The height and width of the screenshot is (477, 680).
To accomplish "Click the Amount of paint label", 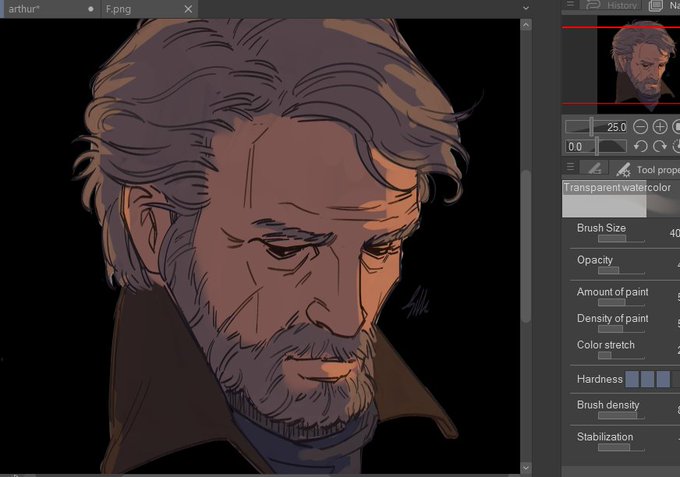I will tap(612, 292).
